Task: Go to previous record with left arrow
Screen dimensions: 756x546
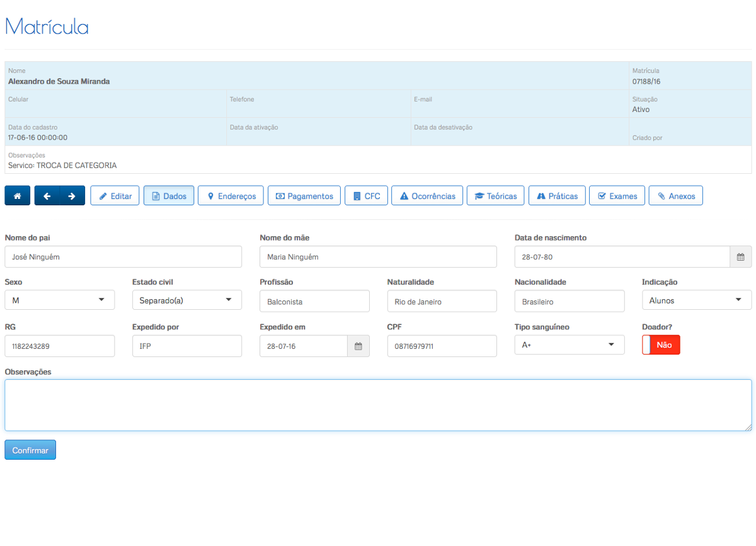Action: click(x=47, y=196)
